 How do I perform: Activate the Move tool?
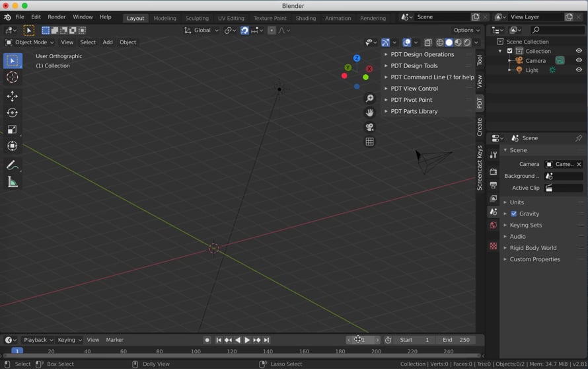[12, 96]
